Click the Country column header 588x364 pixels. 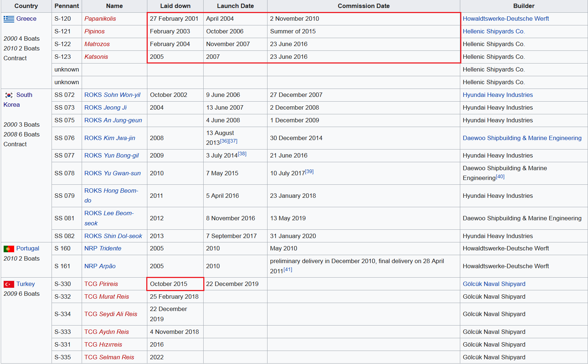pos(26,6)
